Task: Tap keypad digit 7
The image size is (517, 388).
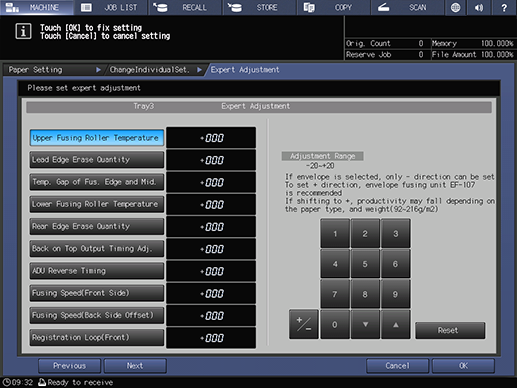Action: coord(335,294)
